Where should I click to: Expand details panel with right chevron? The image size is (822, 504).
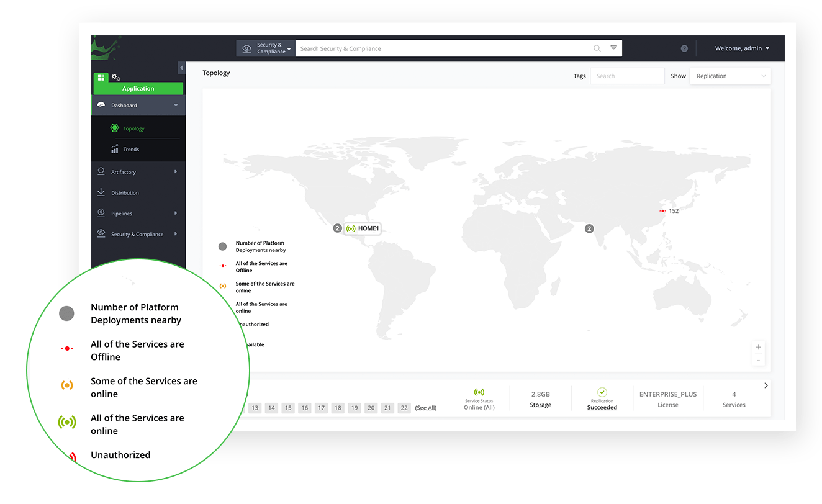766,385
